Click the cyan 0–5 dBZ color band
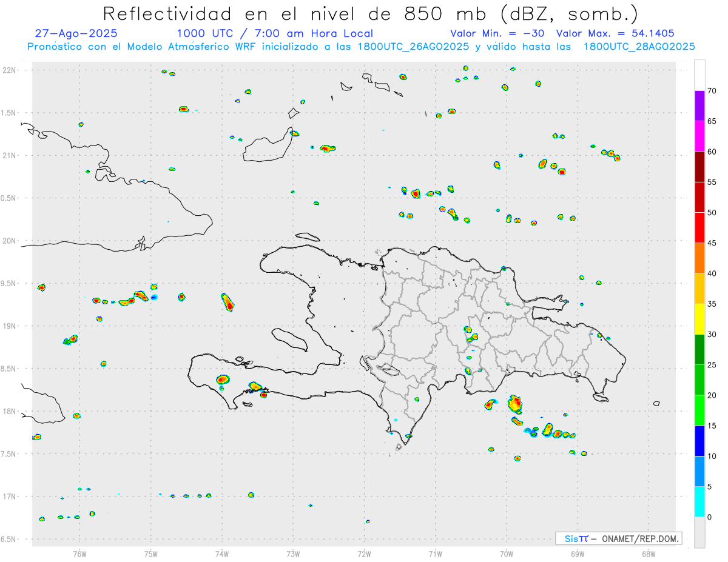This screenshot has height=562, width=728. click(699, 502)
